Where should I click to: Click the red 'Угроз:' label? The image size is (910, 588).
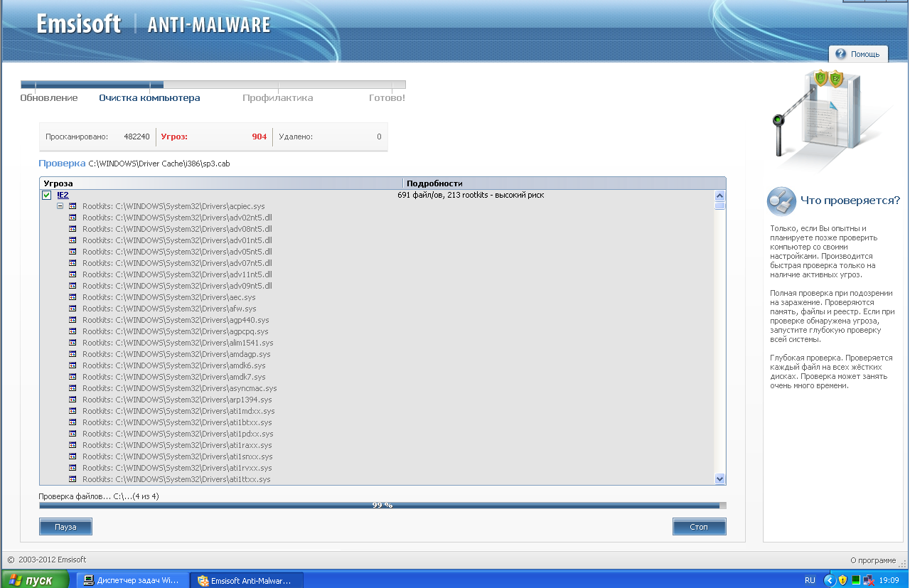[x=174, y=137]
